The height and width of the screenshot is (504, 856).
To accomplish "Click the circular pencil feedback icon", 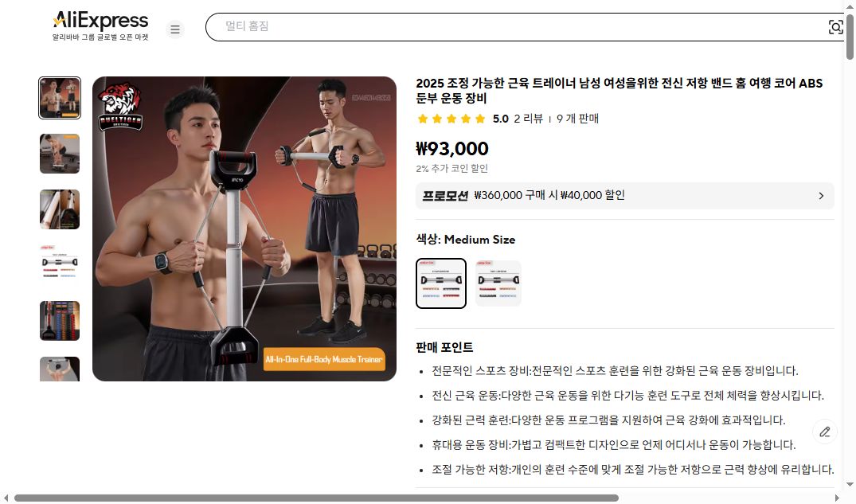I will pos(825,432).
